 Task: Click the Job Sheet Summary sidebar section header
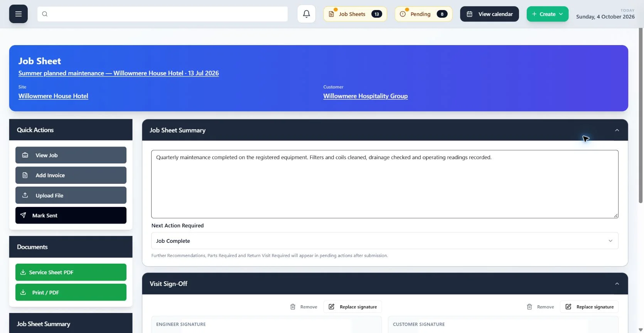[x=71, y=323]
